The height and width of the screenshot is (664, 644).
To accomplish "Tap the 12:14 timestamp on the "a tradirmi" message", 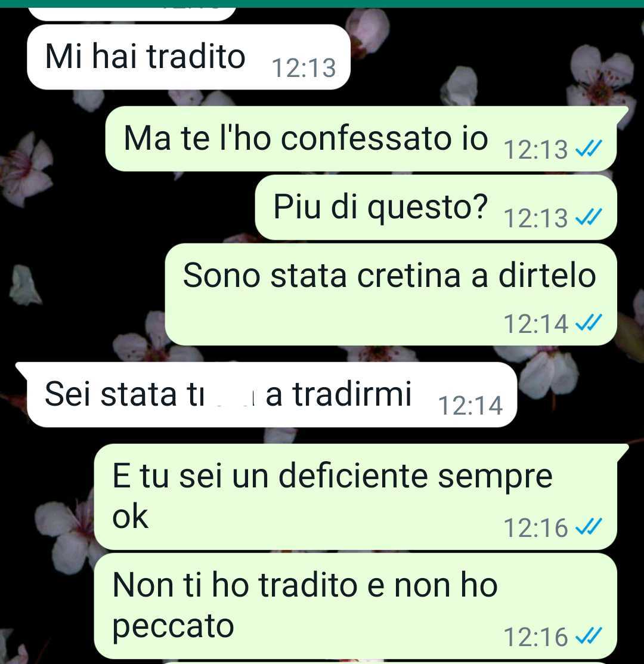I will click(x=470, y=406).
